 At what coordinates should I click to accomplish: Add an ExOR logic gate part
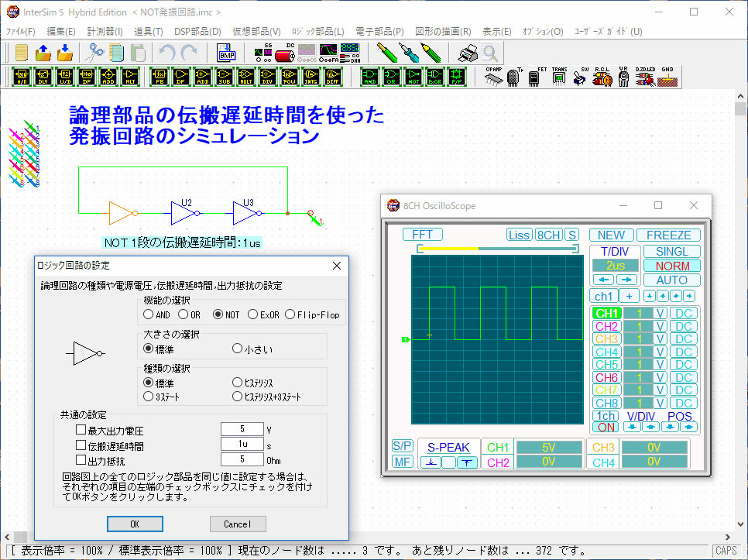[x=435, y=77]
